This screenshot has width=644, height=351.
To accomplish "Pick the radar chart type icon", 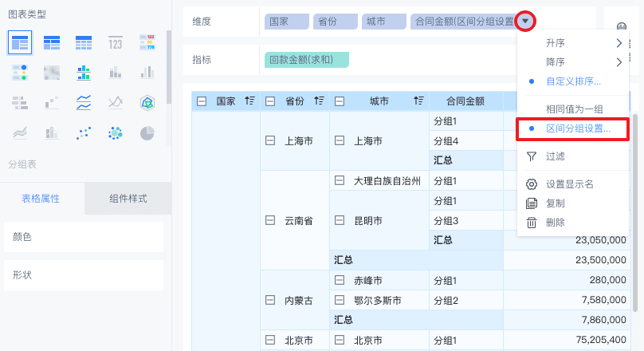I will (147, 102).
